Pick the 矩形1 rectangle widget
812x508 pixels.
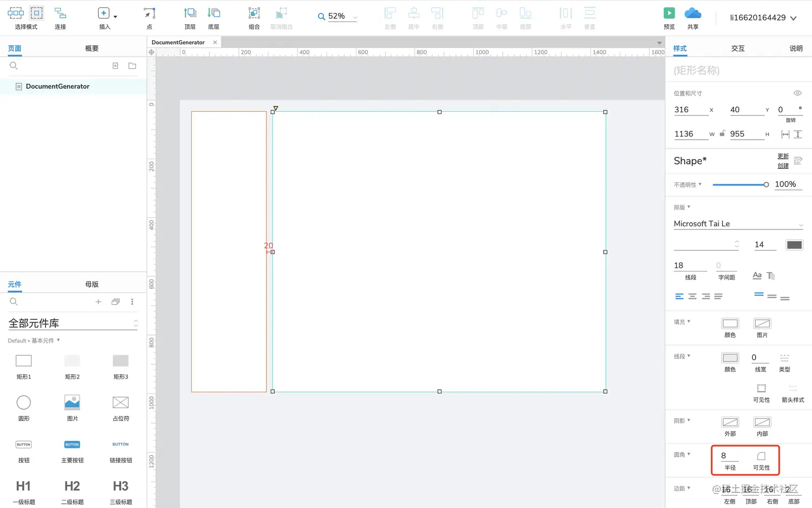coord(24,366)
